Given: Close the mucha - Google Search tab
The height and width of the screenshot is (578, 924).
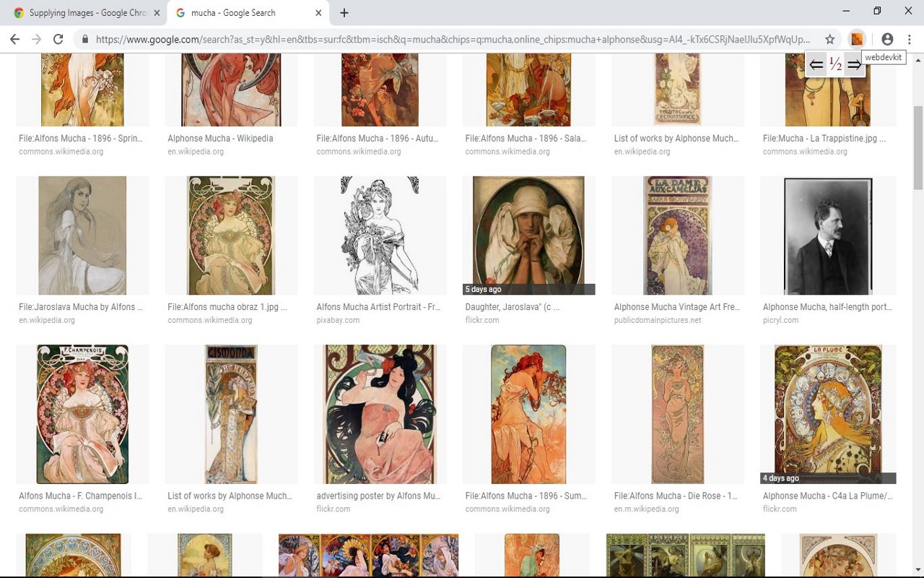Looking at the screenshot, I should pos(318,13).
